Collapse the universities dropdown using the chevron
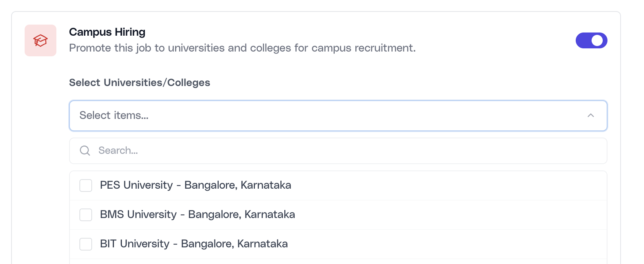The height and width of the screenshot is (264, 644). pos(590,115)
